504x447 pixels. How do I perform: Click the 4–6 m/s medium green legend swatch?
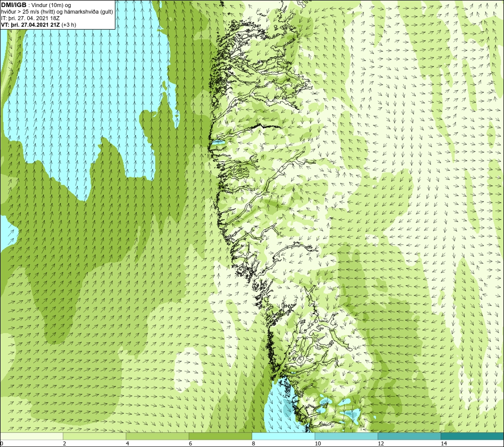click(x=157, y=436)
